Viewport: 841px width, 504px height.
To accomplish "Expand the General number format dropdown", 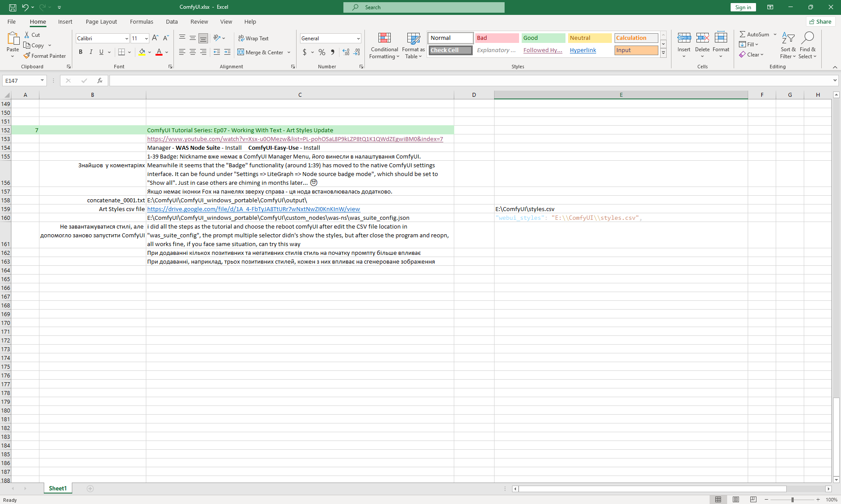I will point(358,39).
